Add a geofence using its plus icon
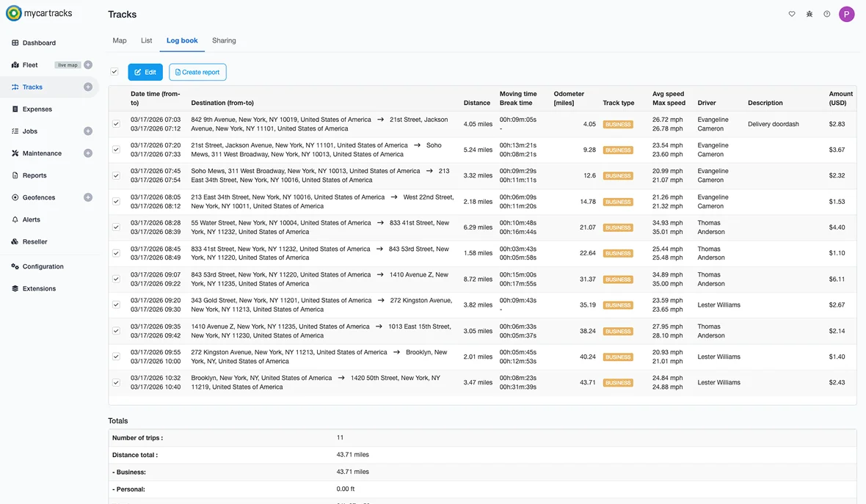The image size is (866, 504). [87, 197]
